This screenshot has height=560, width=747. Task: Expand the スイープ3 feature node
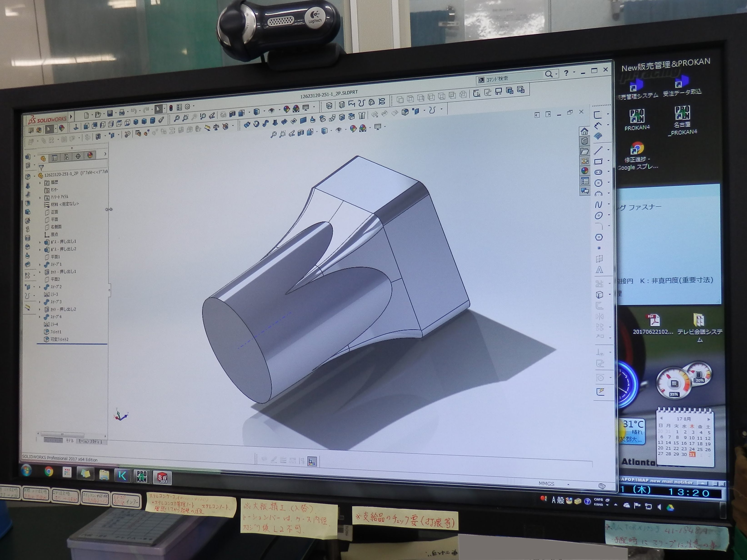click(x=40, y=302)
